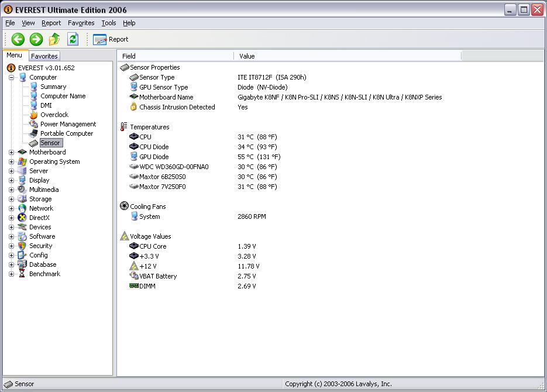
Task: Expand the Motherboard tree node
Action: click(11, 152)
